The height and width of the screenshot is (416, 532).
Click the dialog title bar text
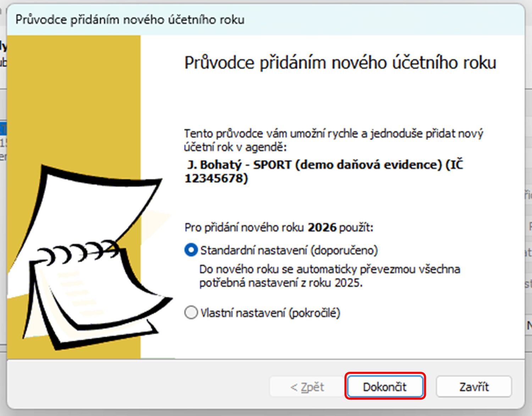tap(130, 20)
